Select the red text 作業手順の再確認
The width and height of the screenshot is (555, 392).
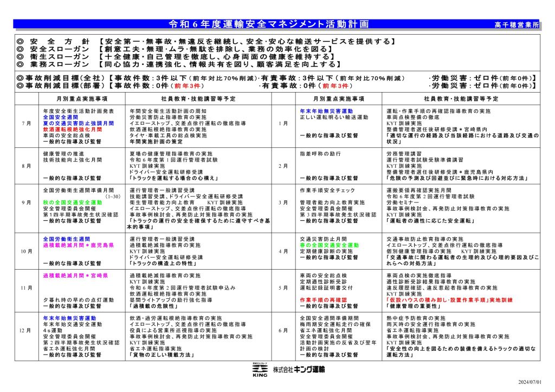(323, 300)
